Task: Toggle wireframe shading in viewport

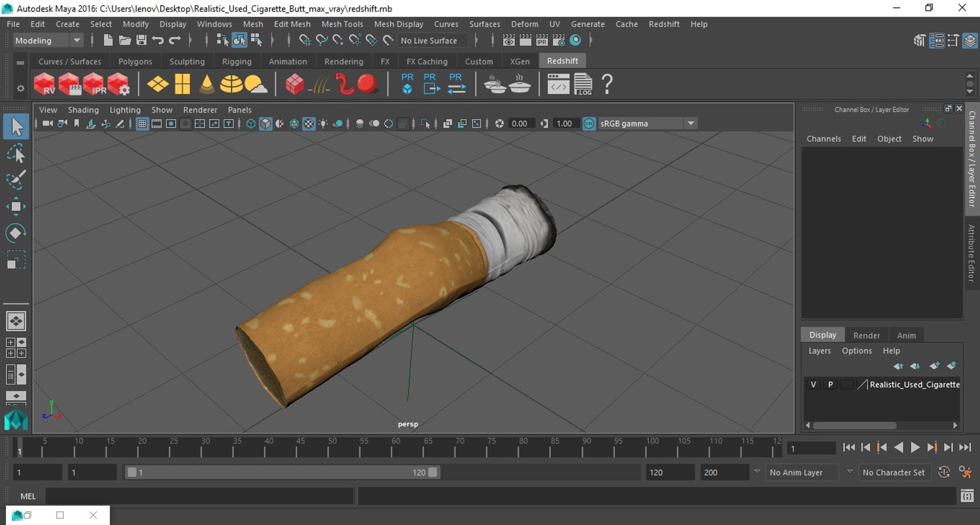Action: [x=251, y=124]
